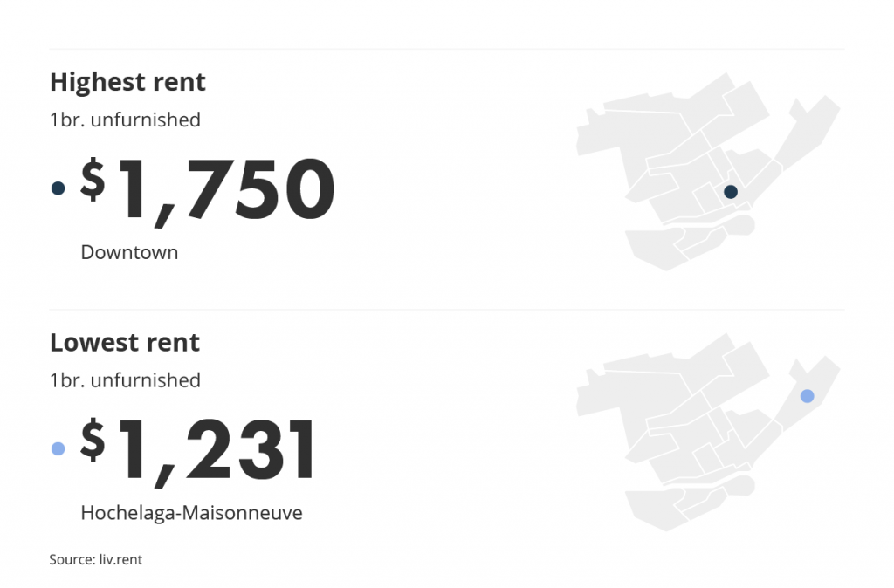The width and height of the screenshot is (894, 588).
Task: Select the Lowest rent heading
Action: click(x=125, y=343)
